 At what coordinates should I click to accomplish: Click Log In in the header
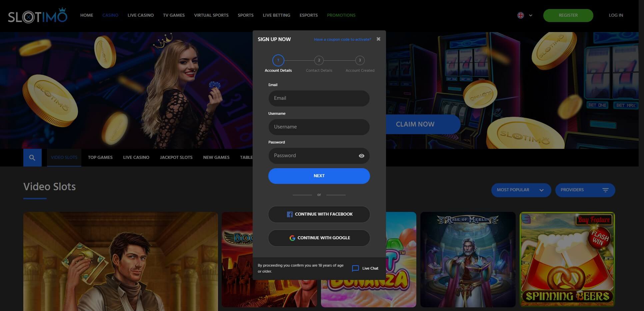[616, 15]
